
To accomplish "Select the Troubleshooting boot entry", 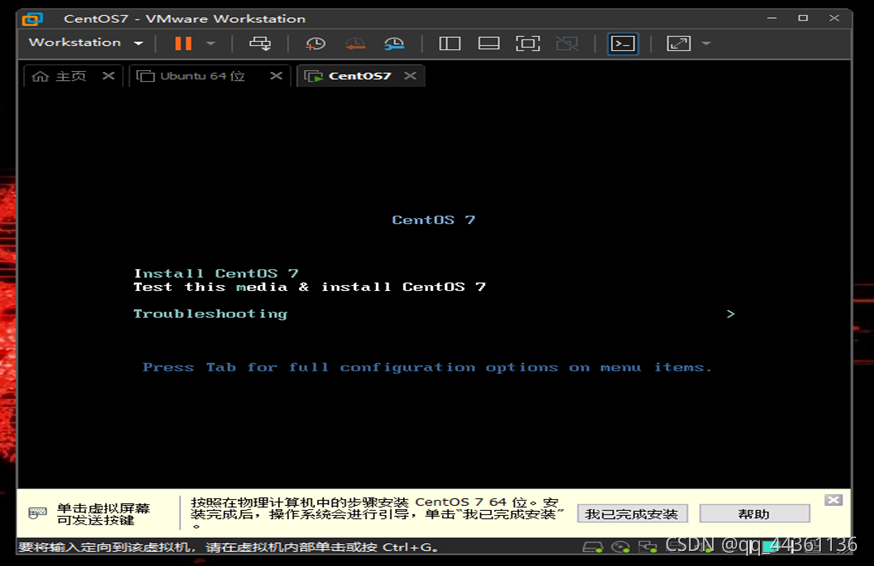I will click(210, 314).
